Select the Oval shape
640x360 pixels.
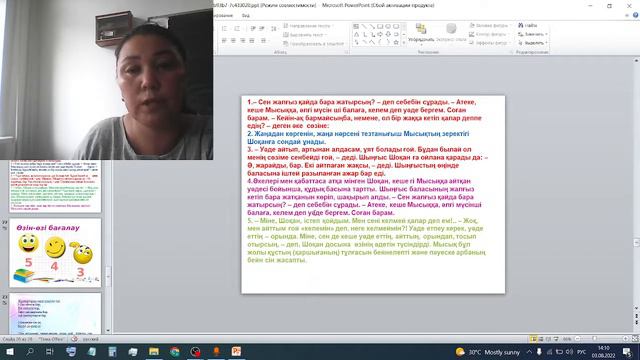click(388, 27)
